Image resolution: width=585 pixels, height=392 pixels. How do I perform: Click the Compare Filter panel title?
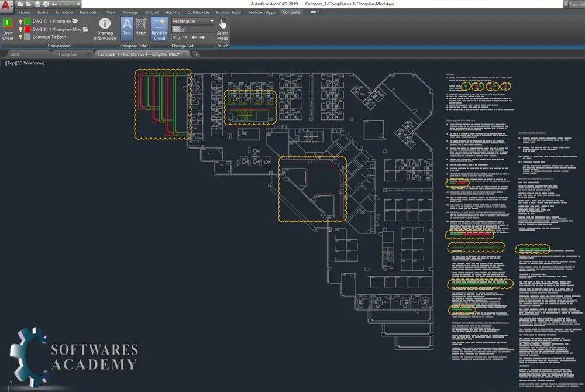tap(134, 46)
